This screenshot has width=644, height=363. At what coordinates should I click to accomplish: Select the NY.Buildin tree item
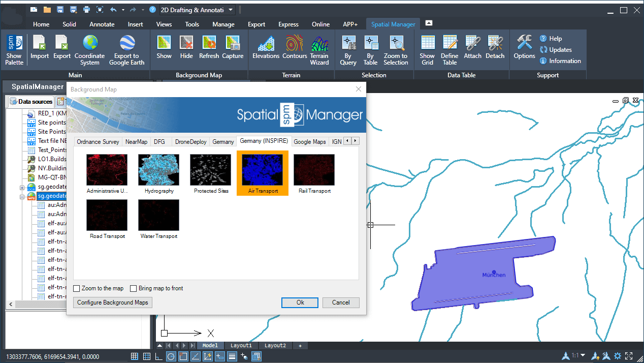point(52,168)
